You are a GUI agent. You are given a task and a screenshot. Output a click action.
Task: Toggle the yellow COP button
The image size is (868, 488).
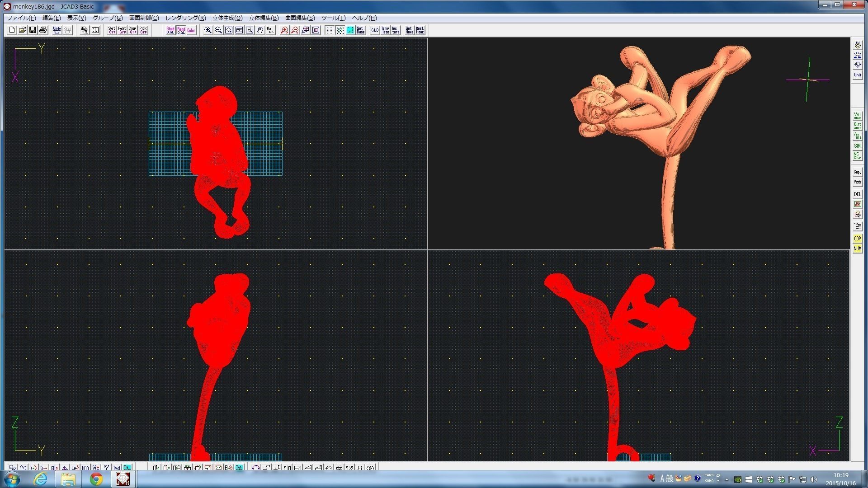tap(857, 239)
